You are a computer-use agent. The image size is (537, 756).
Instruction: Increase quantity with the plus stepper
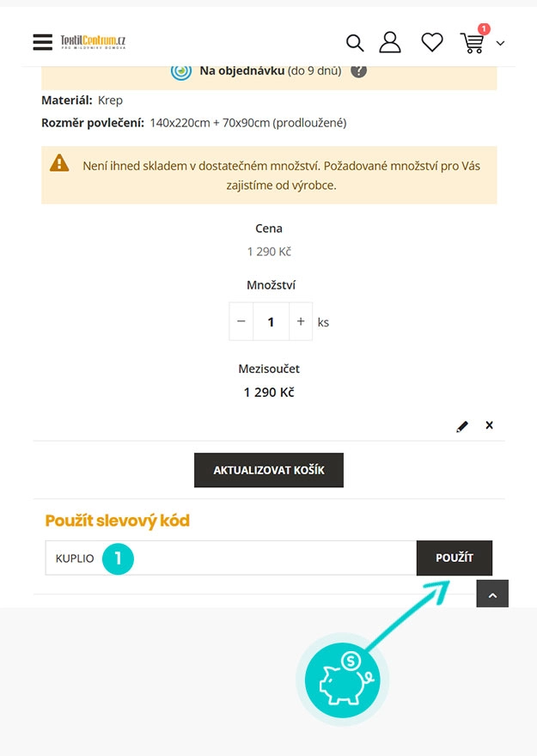[x=299, y=321]
